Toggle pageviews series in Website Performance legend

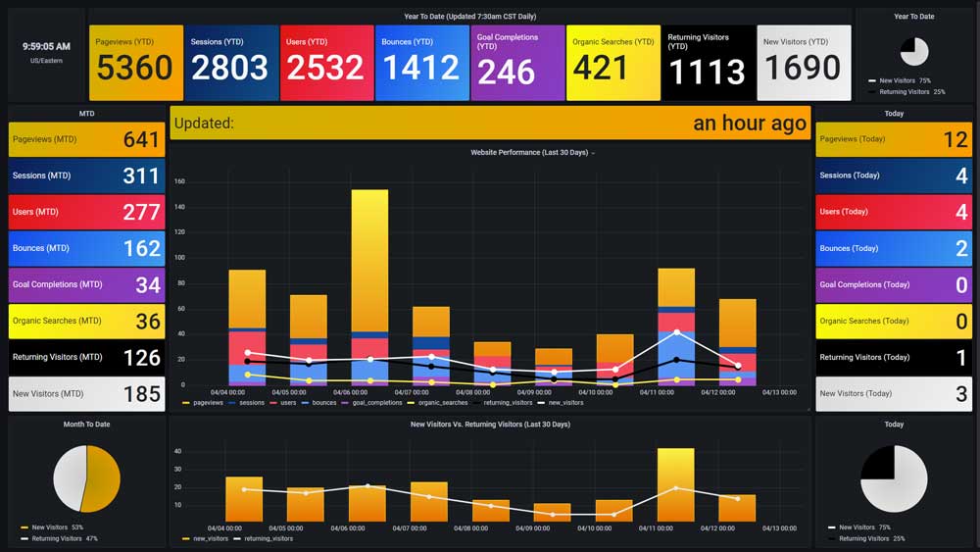coord(207,403)
